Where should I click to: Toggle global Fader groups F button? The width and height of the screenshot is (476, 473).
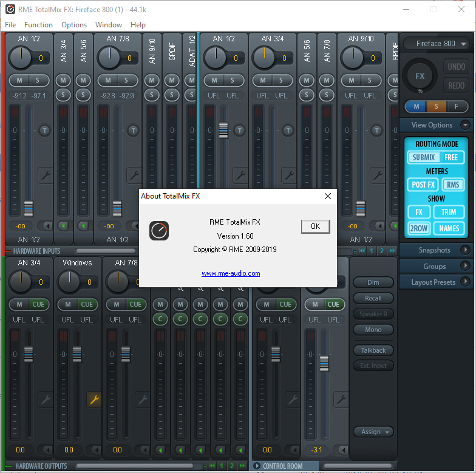click(x=457, y=107)
